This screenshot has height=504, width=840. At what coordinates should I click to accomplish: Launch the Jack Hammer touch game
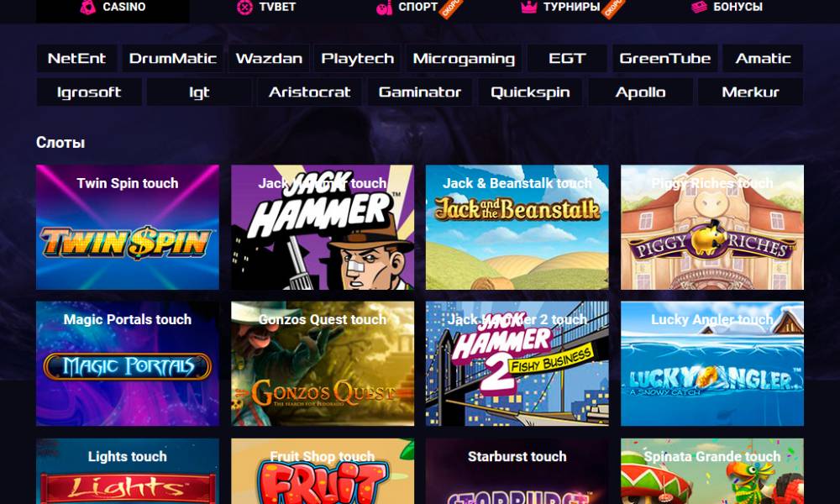[323, 227]
